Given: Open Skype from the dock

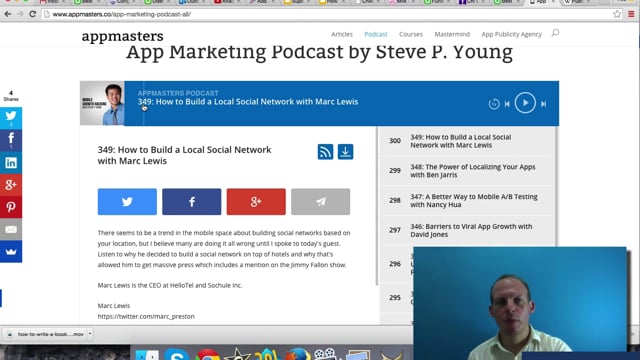Looking at the screenshot, I should [x=177, y=354].
